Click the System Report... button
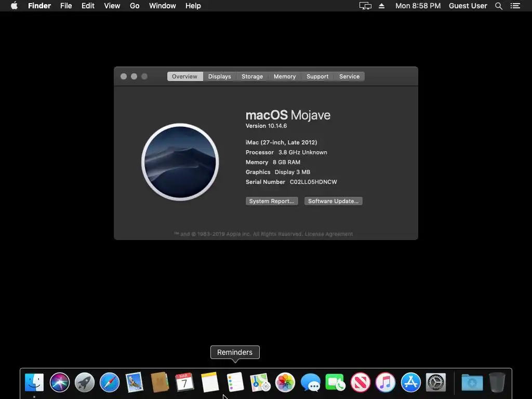This screenshot has height=399, width=532. tap(272, 201)
